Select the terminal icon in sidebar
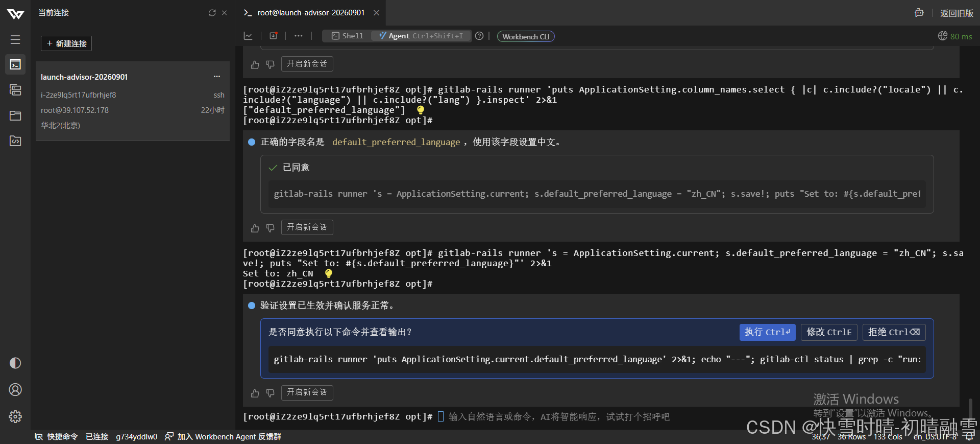Screen dimensions: 980x444 (x=15, y=64)
